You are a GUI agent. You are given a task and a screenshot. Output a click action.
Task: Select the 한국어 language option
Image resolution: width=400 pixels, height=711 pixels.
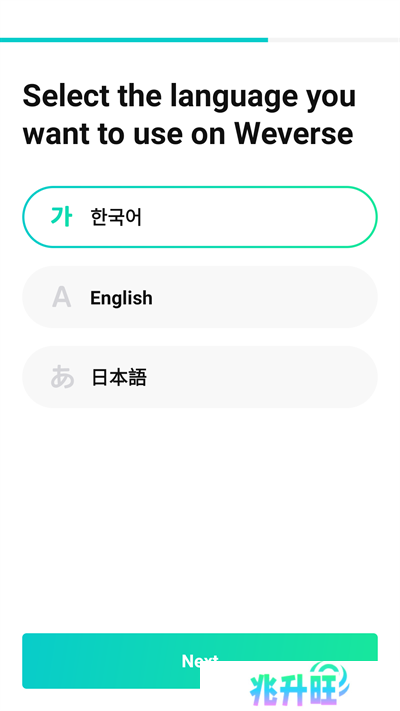tap(200, 217)
